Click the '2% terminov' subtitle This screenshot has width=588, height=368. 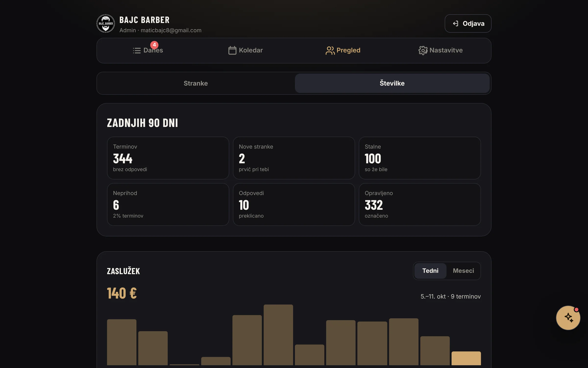(x=128, y=216)
